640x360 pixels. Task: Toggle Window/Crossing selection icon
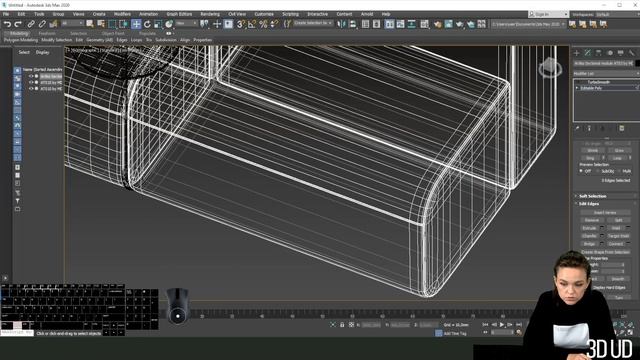[x=124, y=24]
